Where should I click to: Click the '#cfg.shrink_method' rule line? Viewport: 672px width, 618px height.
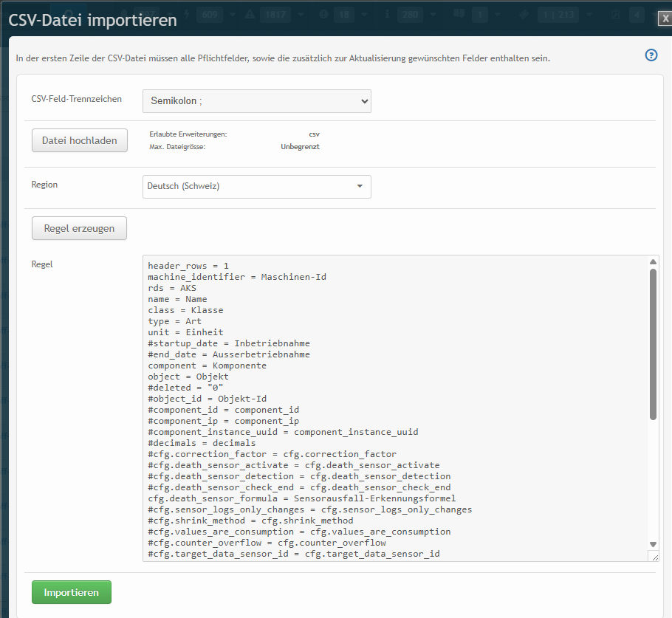251,521
